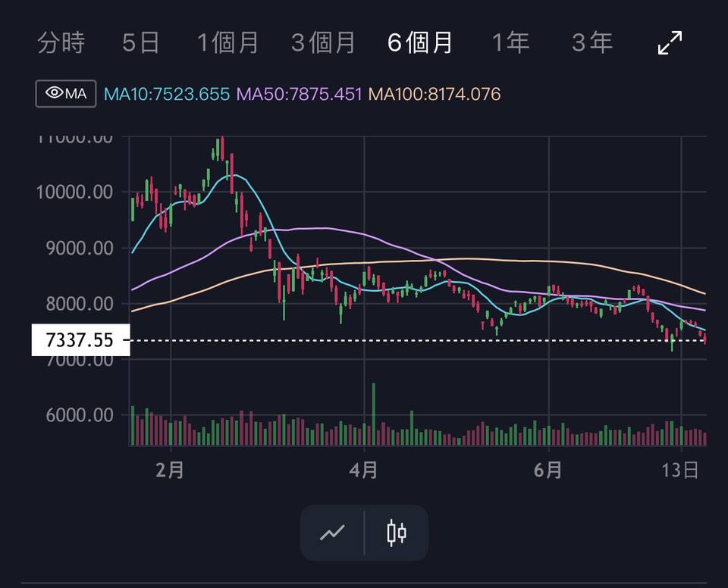Click the MA10:7523.655 indicator label

[x=167, y=94]
